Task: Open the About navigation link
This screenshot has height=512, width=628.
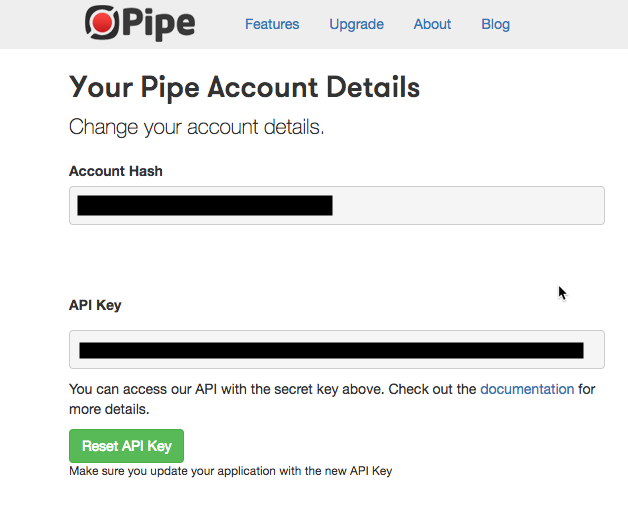Action: coord(432,24)
